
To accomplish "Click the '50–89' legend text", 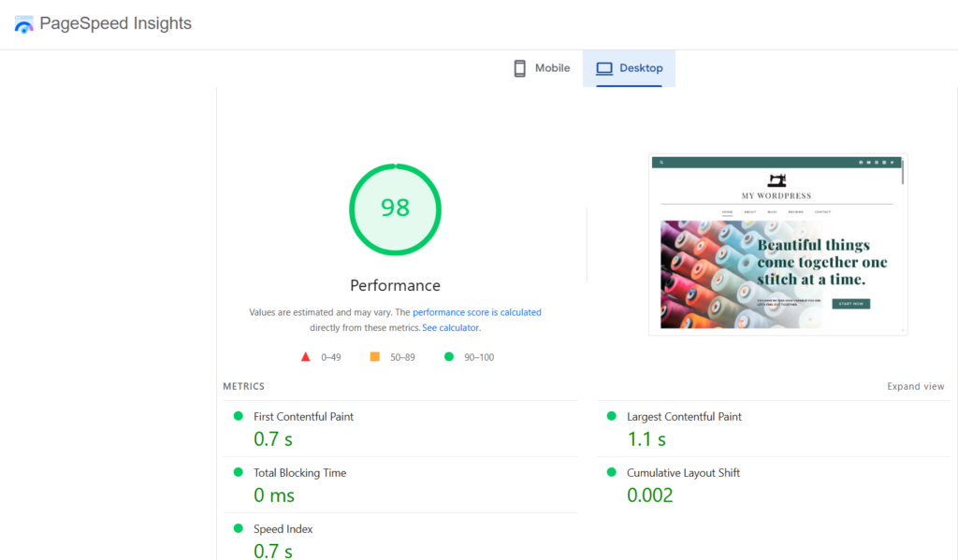I will (402, 357).
